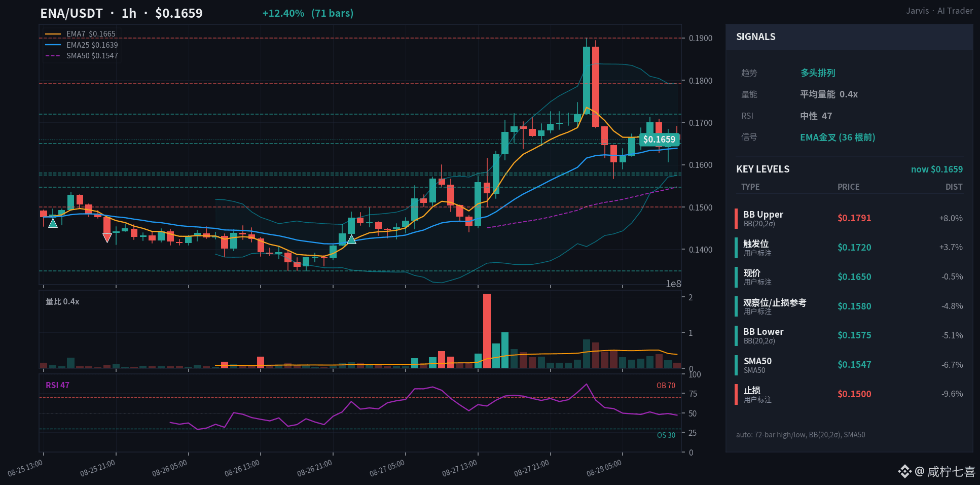
Task: Click the 现价 level name
Action: pyautogui.click(x=752, y=273)
